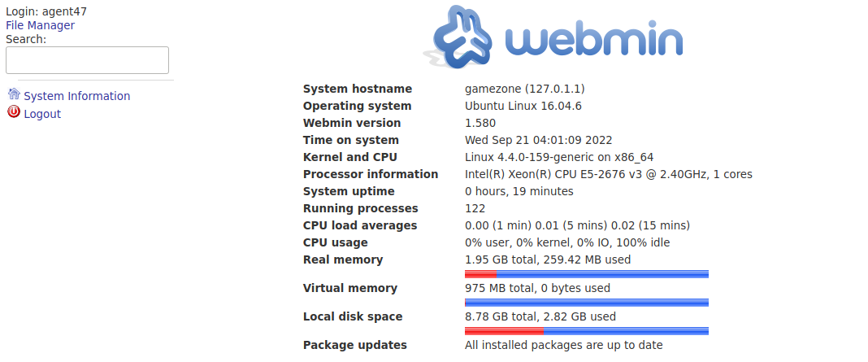
Task: Focus the Search input field
Action: click(x=88, y=60)
